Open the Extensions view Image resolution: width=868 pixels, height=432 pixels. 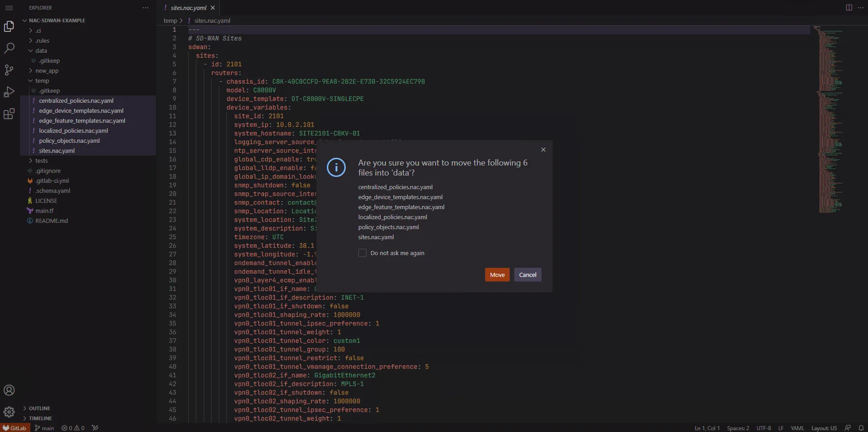(x=9, y=114)
